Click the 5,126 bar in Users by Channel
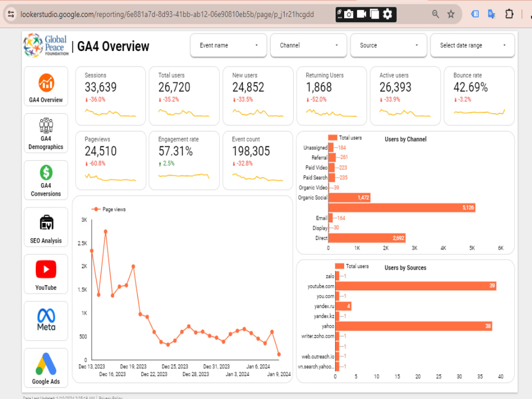Viewport: 532px width, 399px height. click(402, 207)
